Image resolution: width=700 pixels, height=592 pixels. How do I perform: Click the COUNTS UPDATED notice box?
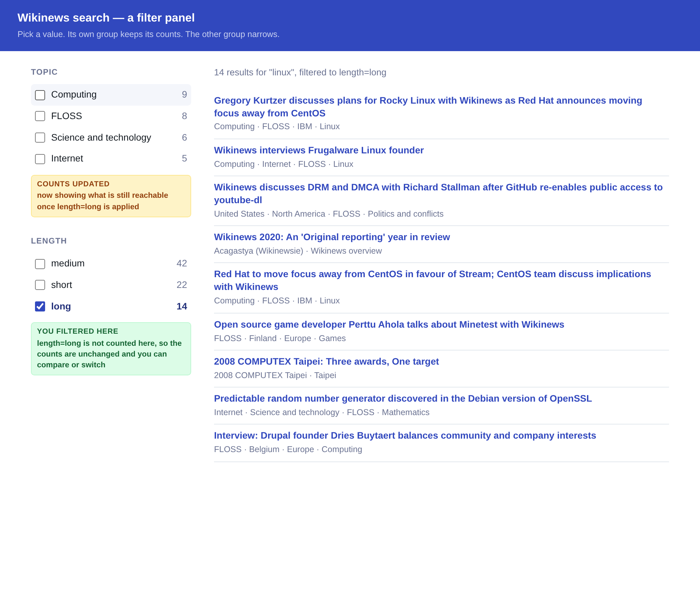pos(111,196)
